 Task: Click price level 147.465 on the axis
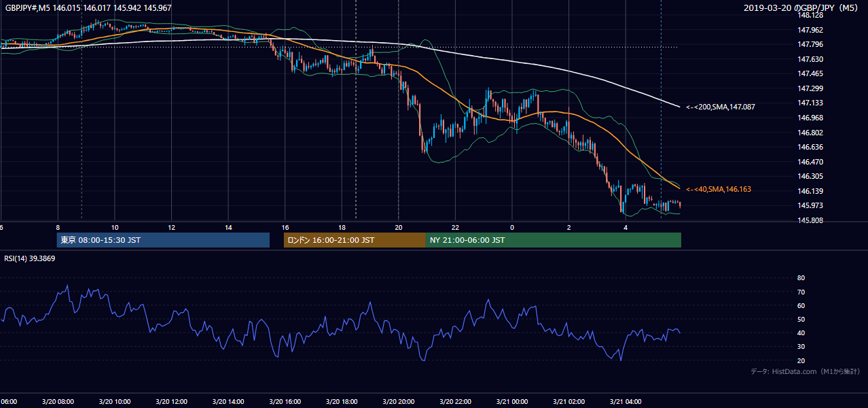tap(810, 73)
